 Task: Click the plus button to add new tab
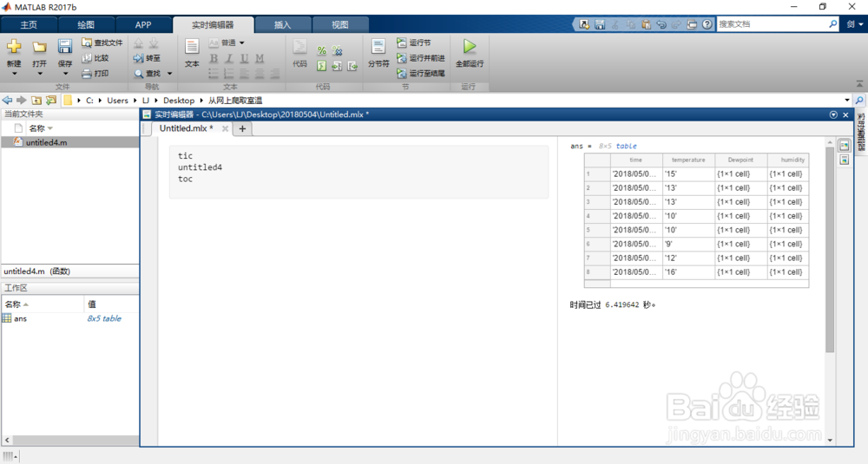coord(242,129)
